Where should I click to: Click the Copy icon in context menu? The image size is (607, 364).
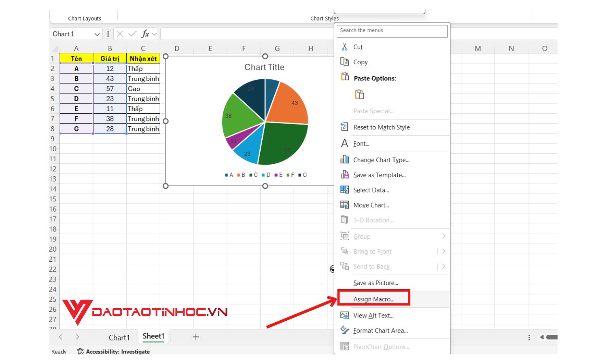[345, 61]
